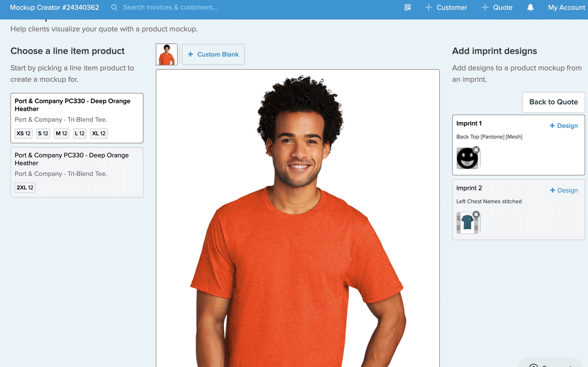
Task: Click the search magnifier icon
Action: click(114, 8)
